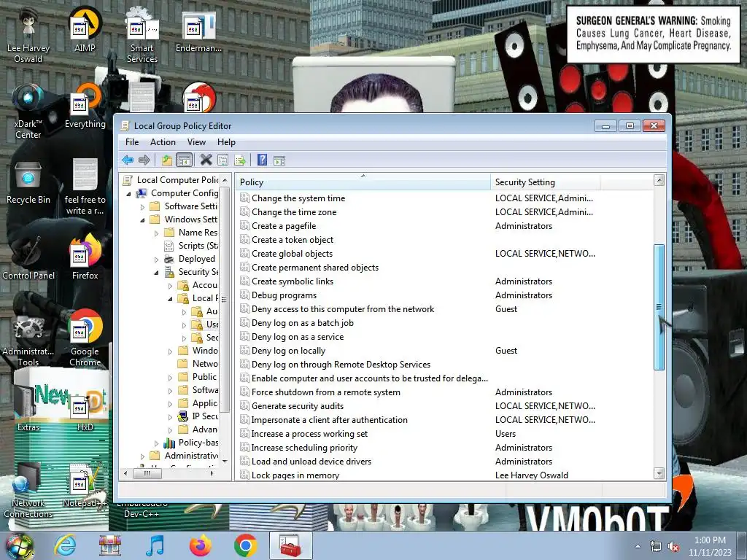
Task: Open the Action menu
Action: (x=163, y=142)
